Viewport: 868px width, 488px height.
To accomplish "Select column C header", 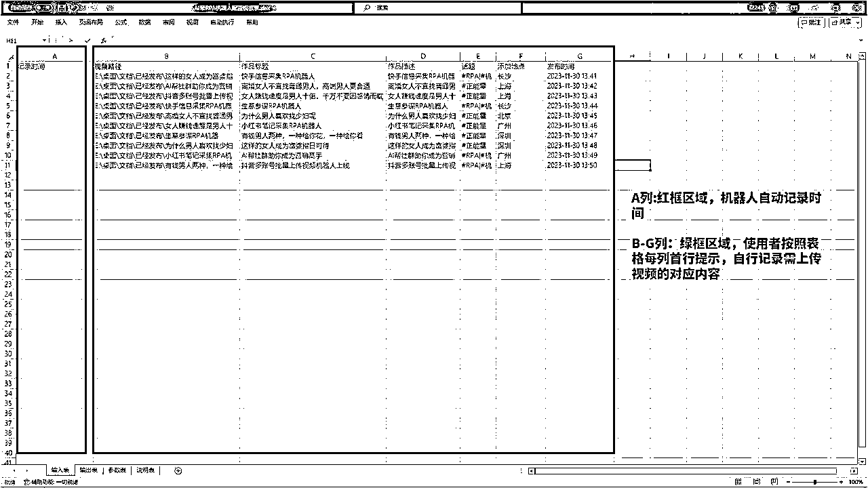I will point(313,56).
